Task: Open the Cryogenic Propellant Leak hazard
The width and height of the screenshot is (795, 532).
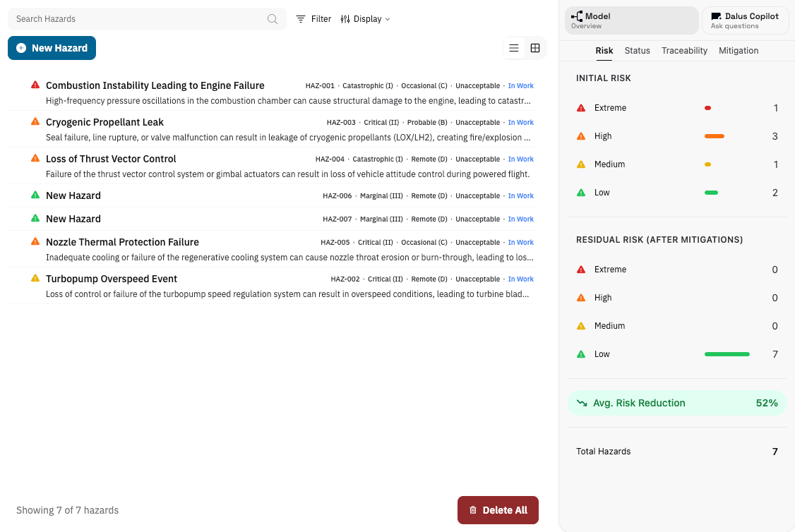Action: point(104,122)
